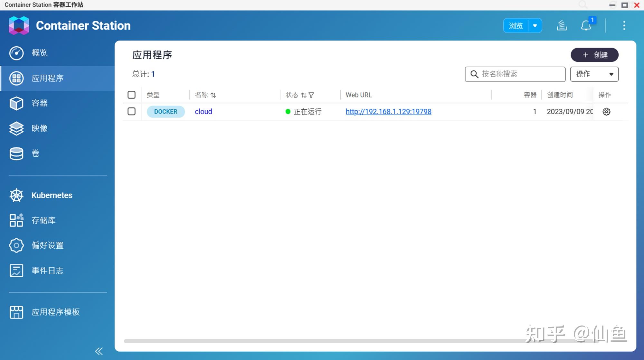Collapse the left sidebar with the chevron
The width and height of the screenshot is (644, 360).
(99, 351)
